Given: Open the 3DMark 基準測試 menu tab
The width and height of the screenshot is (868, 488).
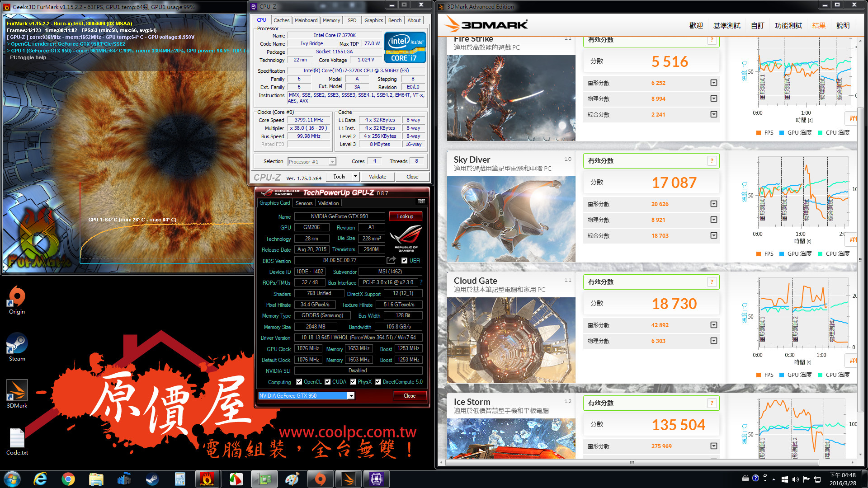Looking at the screenshot, I should (727, 26).
